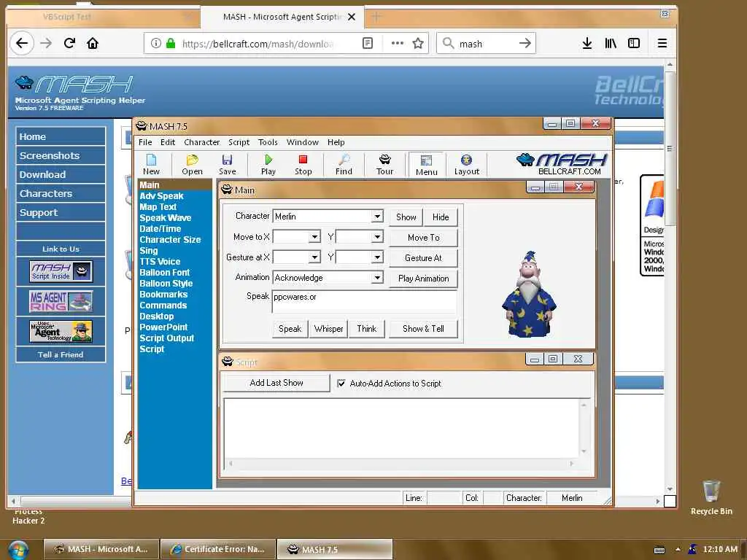747x560 pixels.
Task: Open the Help menu in MASH
Action: coord(336,142)
